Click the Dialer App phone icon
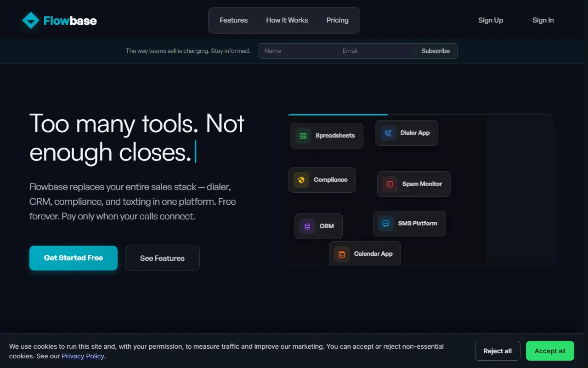The height and width of the screenshot is (368, 588). click(x=388, y=133)
